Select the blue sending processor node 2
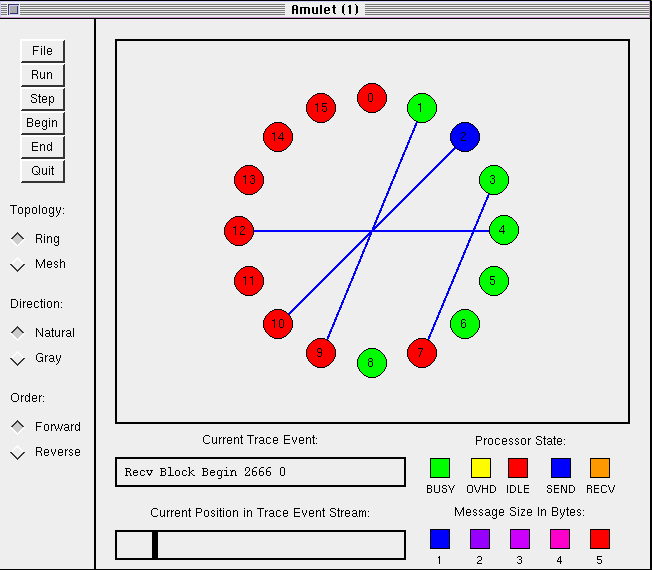Image resolution: width=652 pixels, height=570 pixels. click(464, 137)
